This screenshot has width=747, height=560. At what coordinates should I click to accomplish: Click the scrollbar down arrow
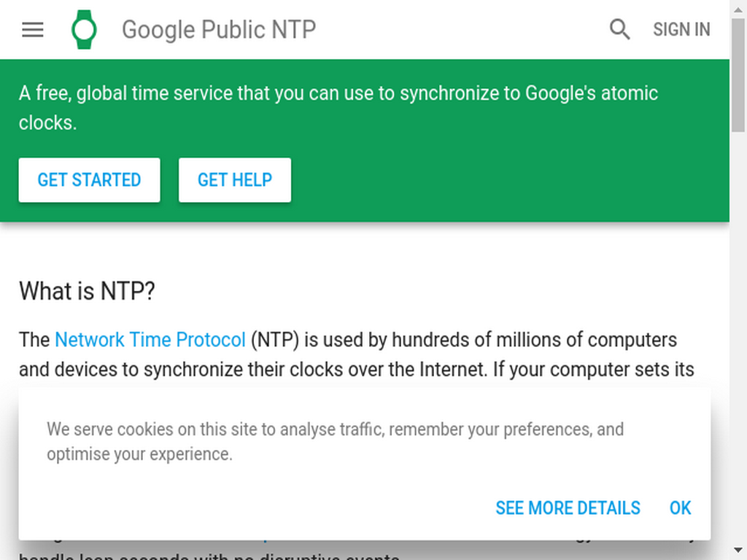pos(738,550)
